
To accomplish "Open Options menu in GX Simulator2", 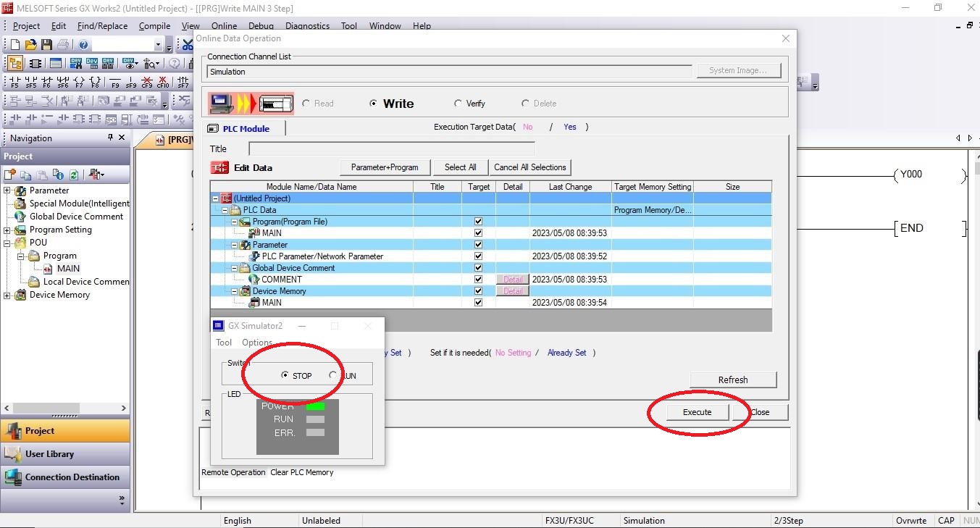I will (257, 343).
